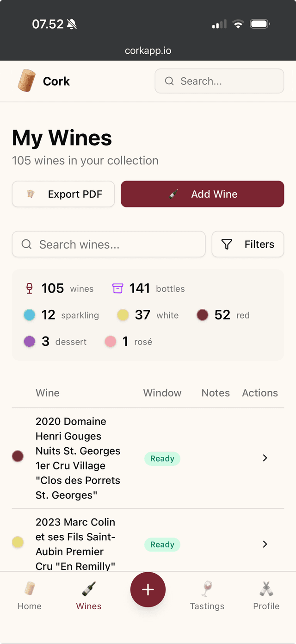Click the Export PDF button
296x644 pixels.
[x=63, y=194]
